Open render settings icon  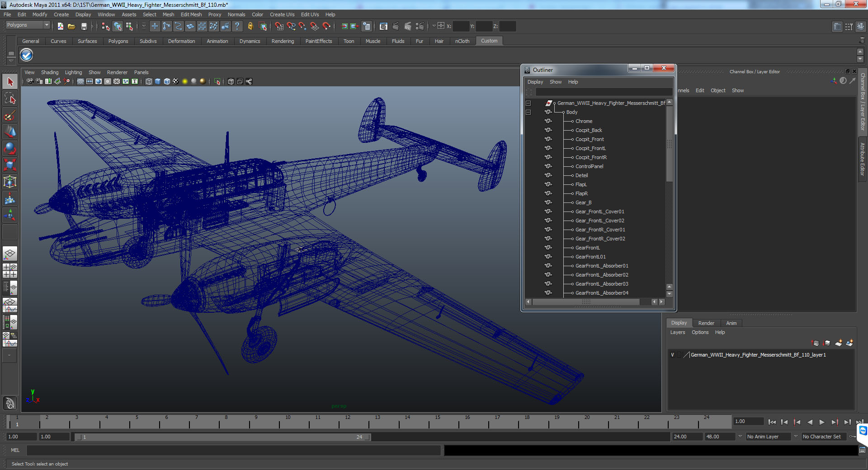tap(420, 26)
